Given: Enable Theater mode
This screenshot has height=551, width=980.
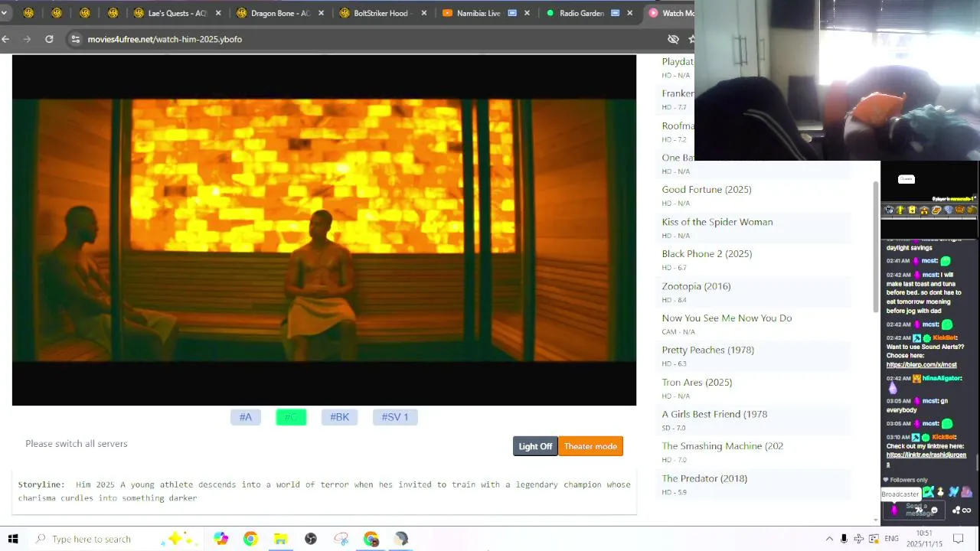Looking at the screenshot, I should (590, 446).
